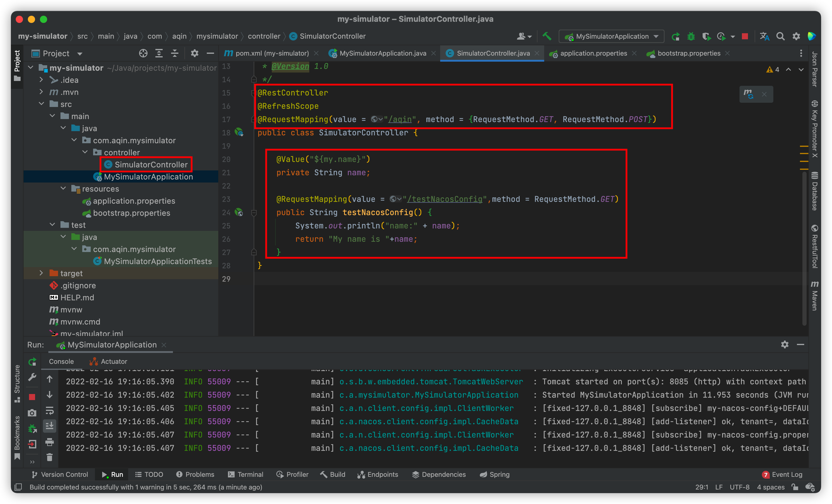832x504 pixels.
Task: Expand the .idea folder
Action: (41, 80)
